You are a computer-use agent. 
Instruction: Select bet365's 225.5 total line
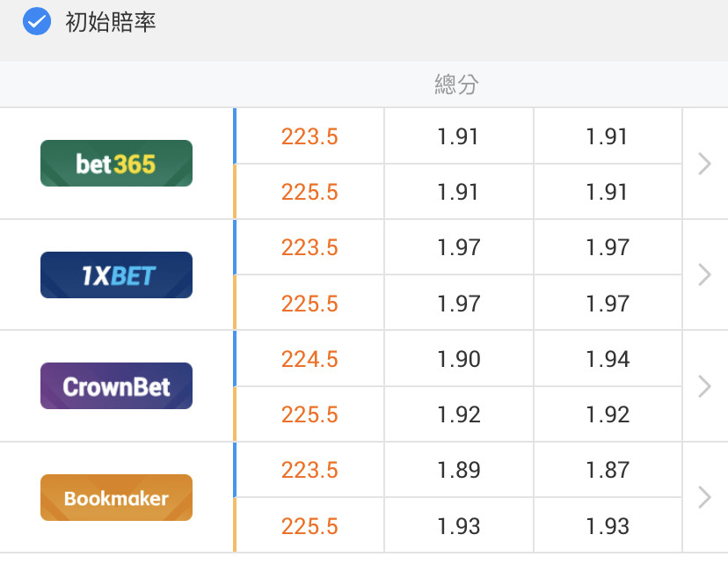309,192
